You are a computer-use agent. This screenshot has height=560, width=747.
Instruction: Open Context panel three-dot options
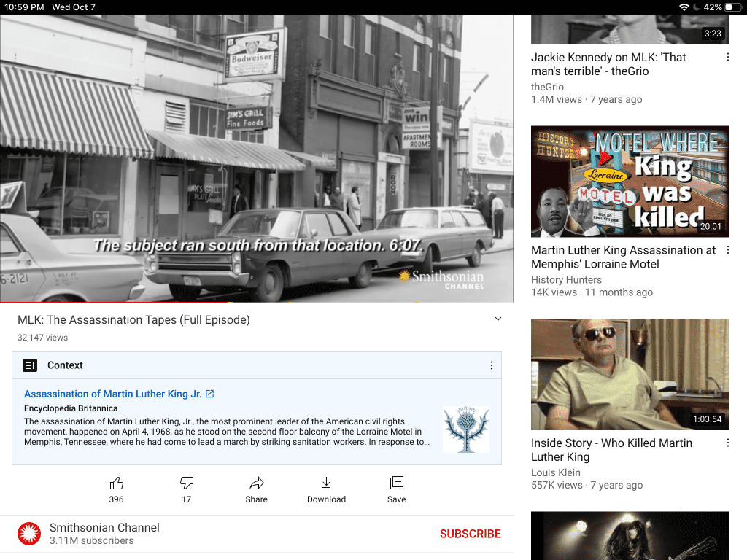[x=492, y=365]
